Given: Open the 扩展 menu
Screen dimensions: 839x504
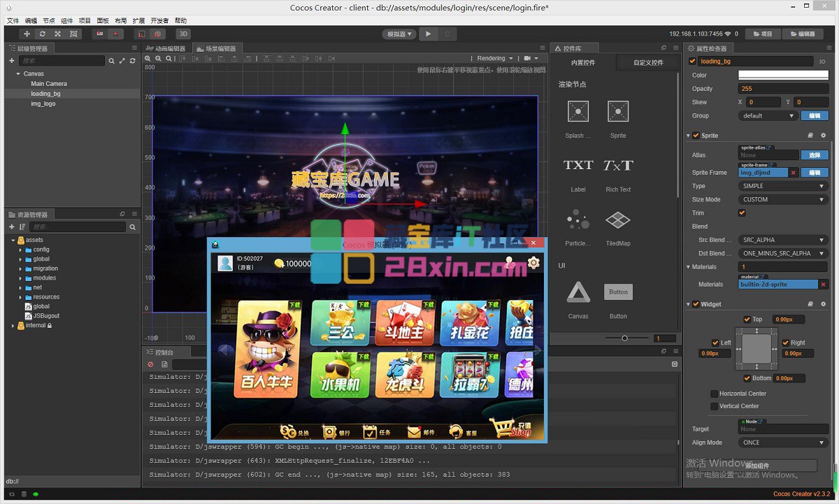Looking at the screenshot, I should pyautogui.click(x=138, y=21).
